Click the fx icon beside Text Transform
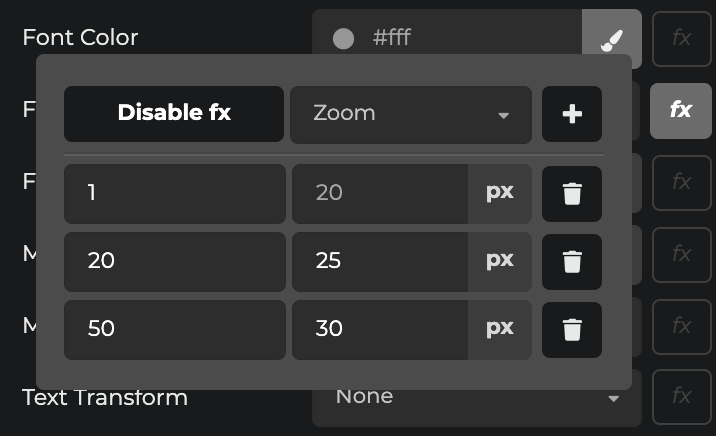This screenshot has height=436, width=716. coord(681,397)
